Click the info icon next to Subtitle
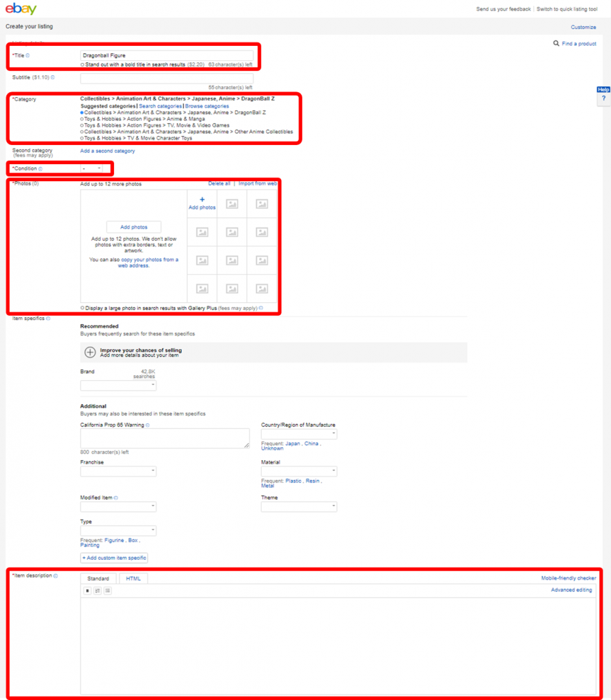This screenshot has width=611, height=700. click(x=53, y=77)
